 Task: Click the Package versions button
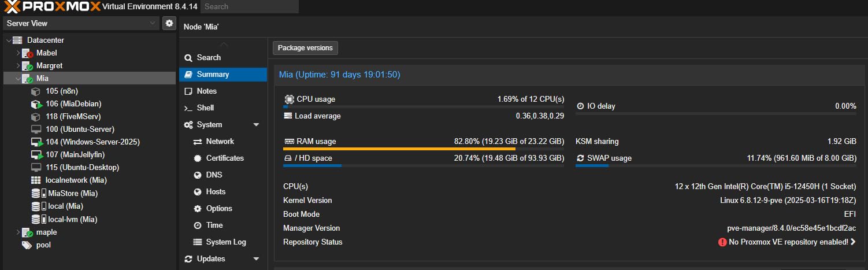coord(305,48)
